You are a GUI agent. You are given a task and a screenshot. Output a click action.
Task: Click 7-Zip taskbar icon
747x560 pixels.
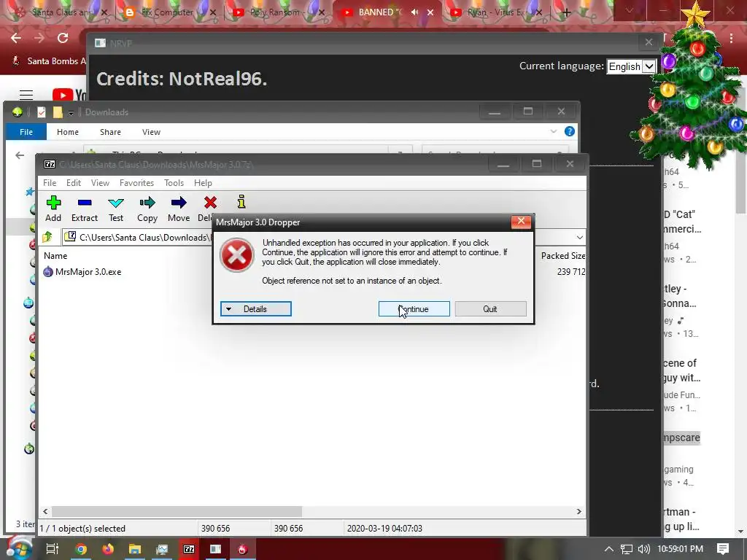(189, 549)
